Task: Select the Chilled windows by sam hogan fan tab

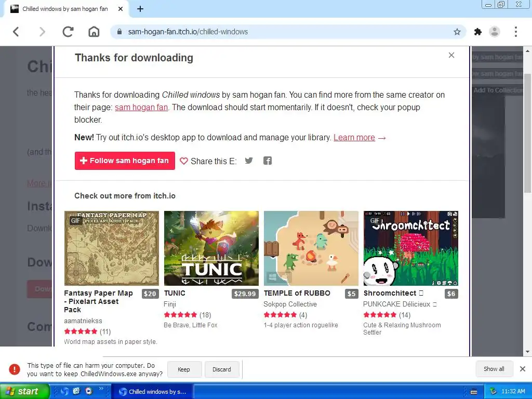Action: point(66,9)
